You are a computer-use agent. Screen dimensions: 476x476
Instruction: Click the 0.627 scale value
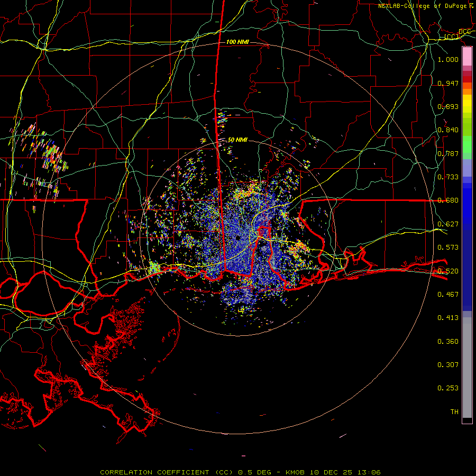coord(448,224)
